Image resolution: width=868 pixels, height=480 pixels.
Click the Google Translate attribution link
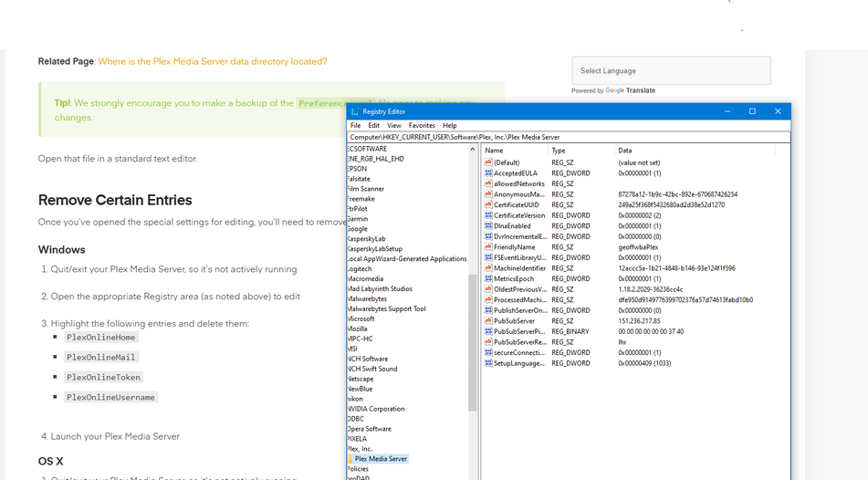click(630, 90)
